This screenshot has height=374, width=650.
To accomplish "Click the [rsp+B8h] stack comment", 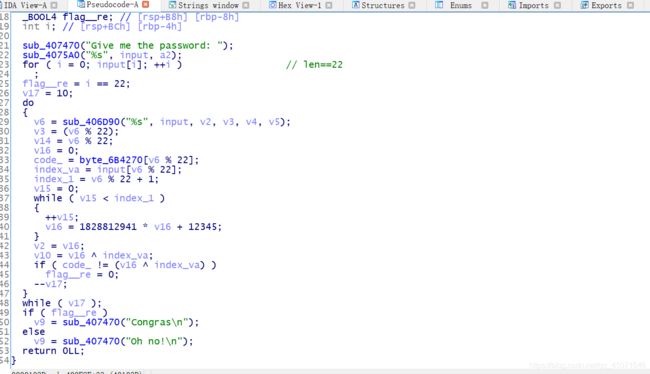I will click(x=162, y=17).
